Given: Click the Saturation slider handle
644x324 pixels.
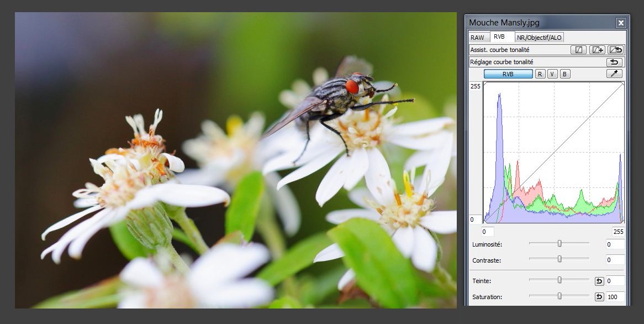Looking at the screenshot, I should coord(559,296).
